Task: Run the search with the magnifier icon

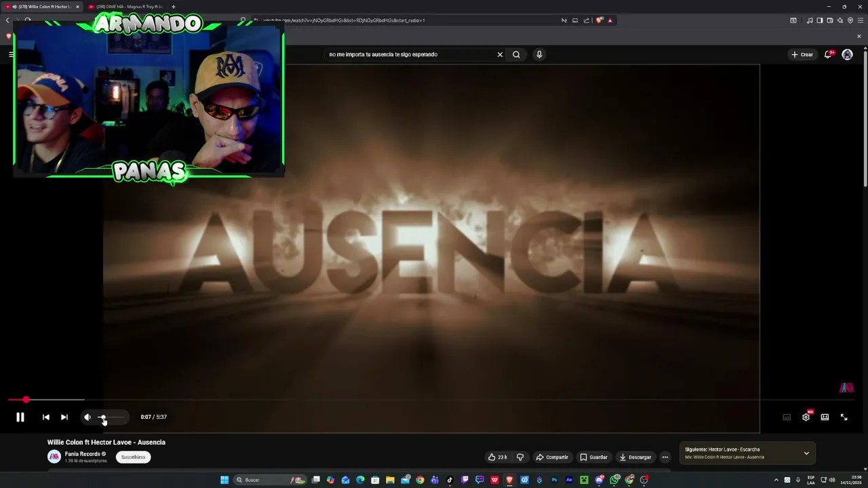Action: (x=516, y=54)
